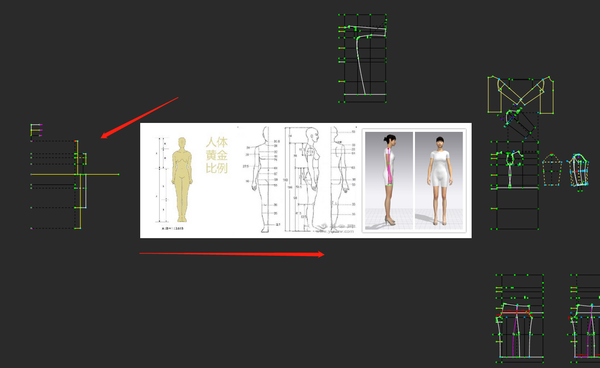Select the long yellow horizontal guide line
Image resolution: width=600 pixels, height=368 pixels.
point(75,174)
